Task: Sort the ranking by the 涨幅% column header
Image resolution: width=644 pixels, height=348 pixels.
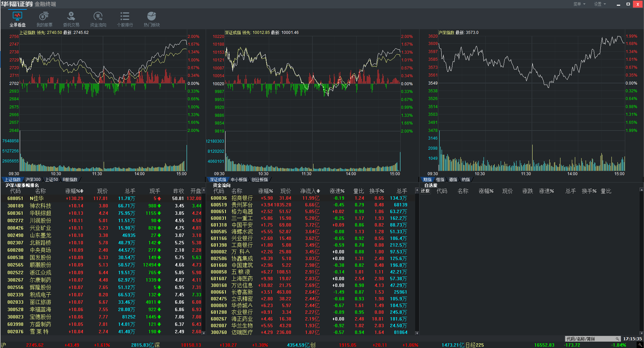Action: (x=74, y=191)
